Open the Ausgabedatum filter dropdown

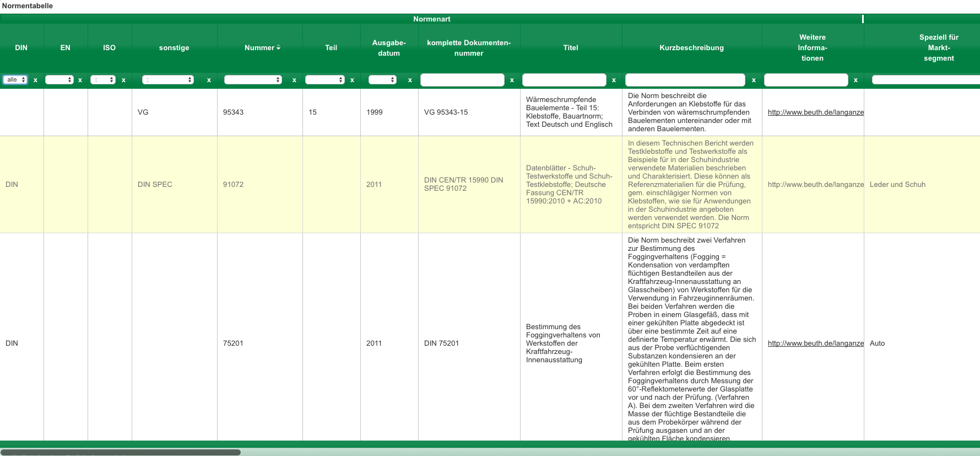[382, 80]
